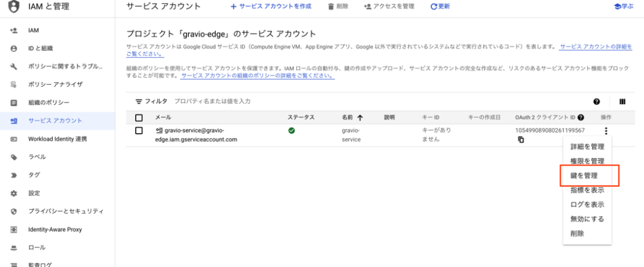Select 無効にする from context menu
Viewport: 644px width, 267px height.
click(587, 219)
